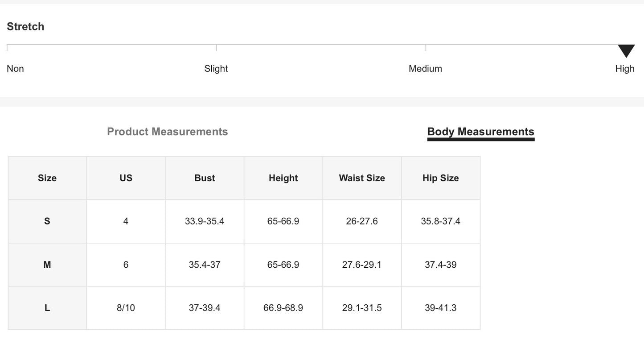The image size is (644, 340).
Task: Click the Slight stretch label
Action: coord(216,69)
